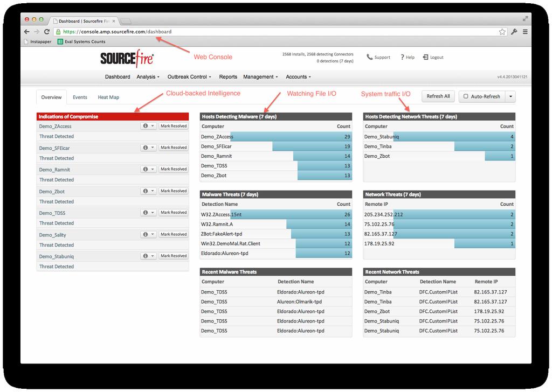This screenshot has width=552, height=392.
Task: Mark Demo_Stabuniq as resolved
Action: (174, 256)
